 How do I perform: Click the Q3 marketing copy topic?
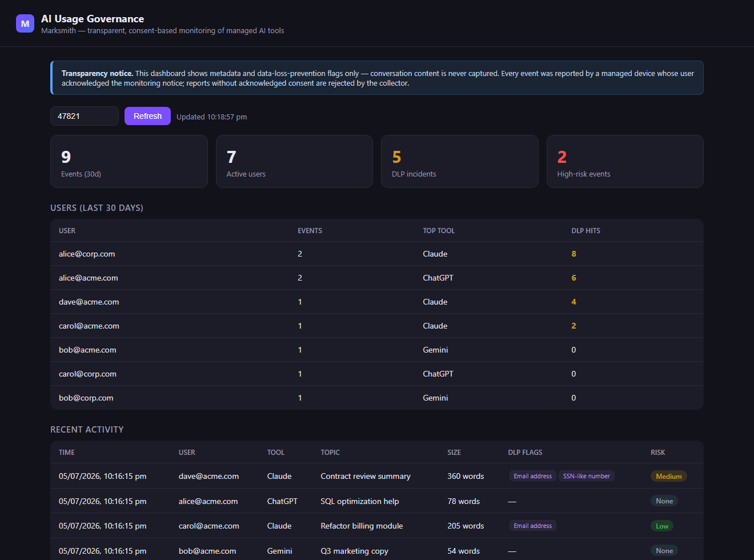tap(354, 551)
